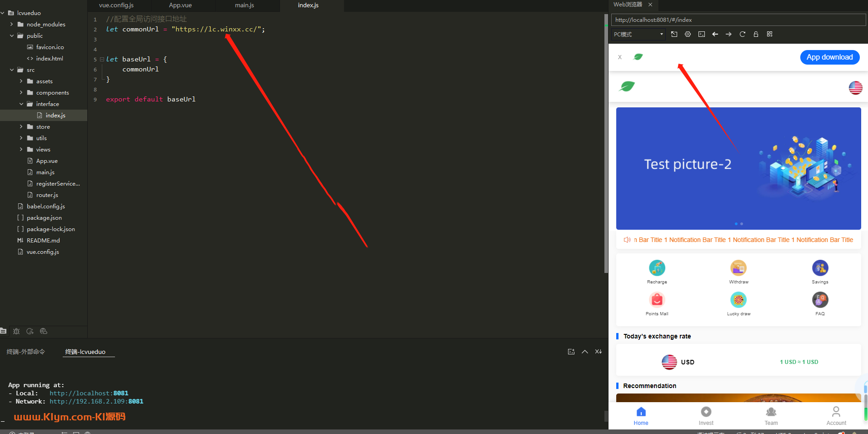The height and width of the screenshot is (434, 868).
Task: Open index.html in the public folder
Action: (50, 59)
